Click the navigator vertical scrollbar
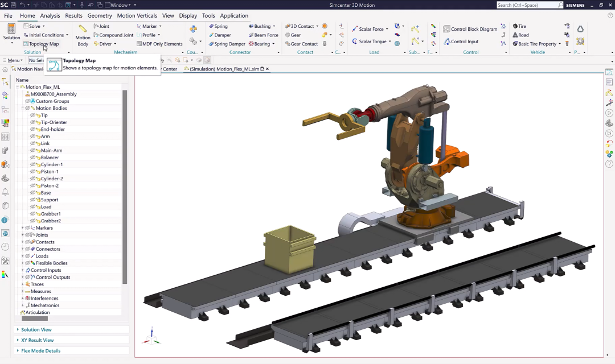Screen dimensions: 615x364 coord(125,187)
